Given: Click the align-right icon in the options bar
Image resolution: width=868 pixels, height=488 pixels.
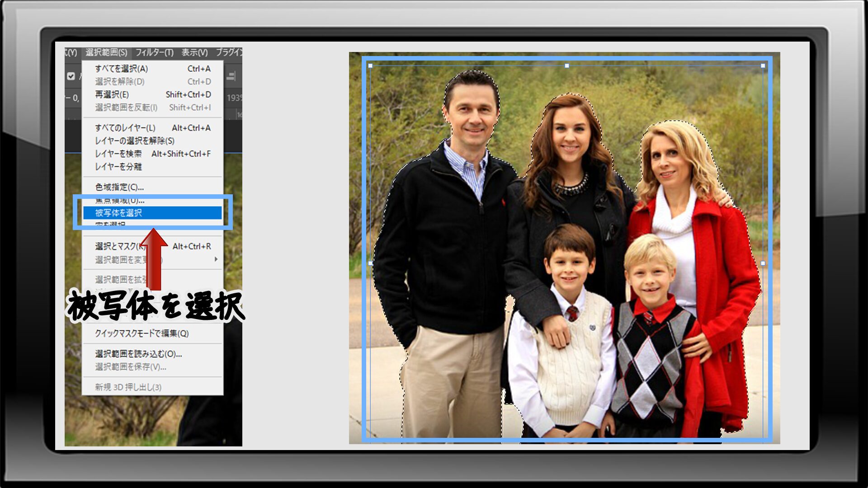Looking at the screenshot, I should coord(231,76).
